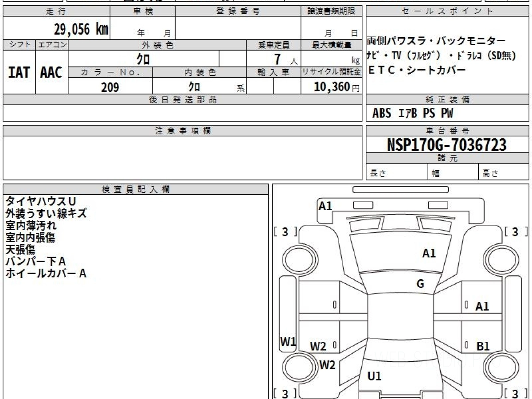The image size is (532, 399).
Task: Select the AAC air conditioner value
Action: [x=51, y=72]
